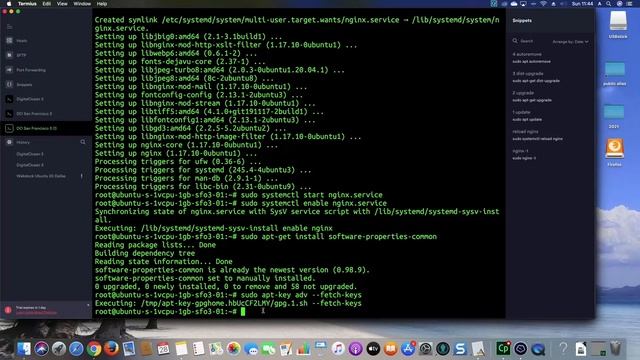Open the top drive icon on the desktop
The height and width of the screenshot is (360, 640).
point(618,21)
